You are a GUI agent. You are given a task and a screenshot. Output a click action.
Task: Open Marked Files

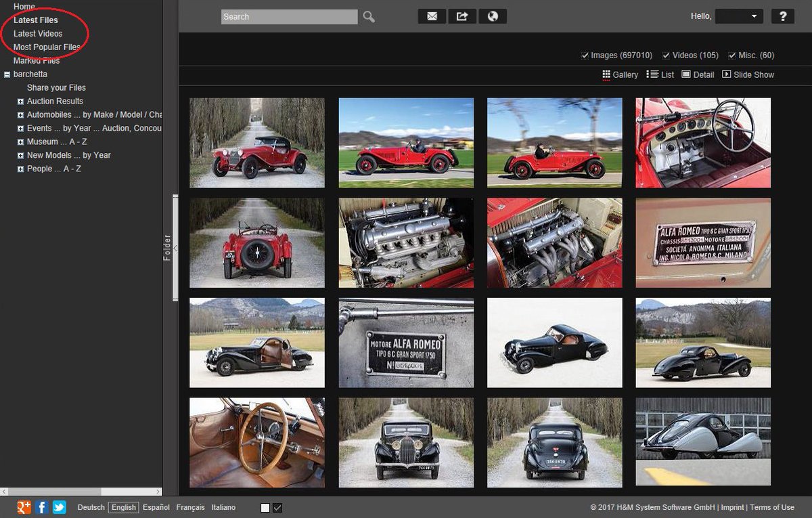[x=37, y=61]
